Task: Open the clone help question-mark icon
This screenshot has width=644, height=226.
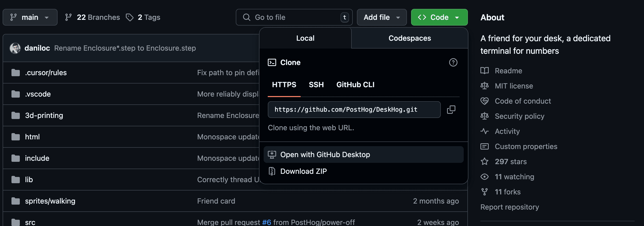Action: (453, 62)
